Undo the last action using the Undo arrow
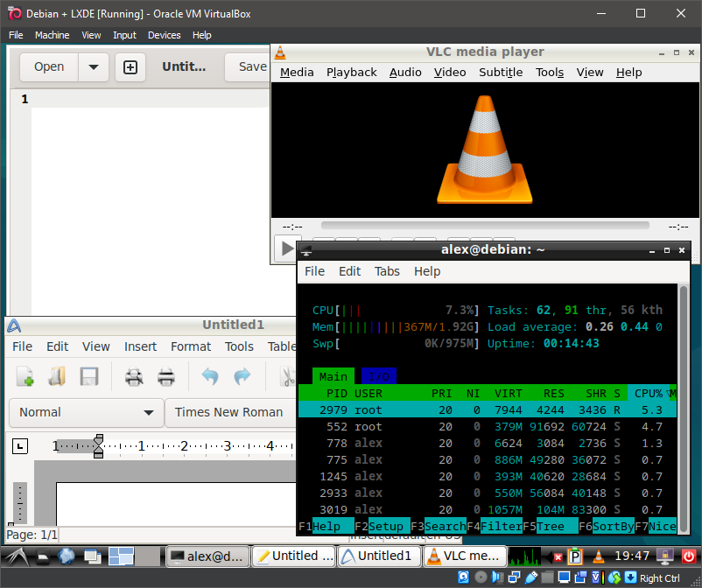702x588 pixels. point(212,376)
